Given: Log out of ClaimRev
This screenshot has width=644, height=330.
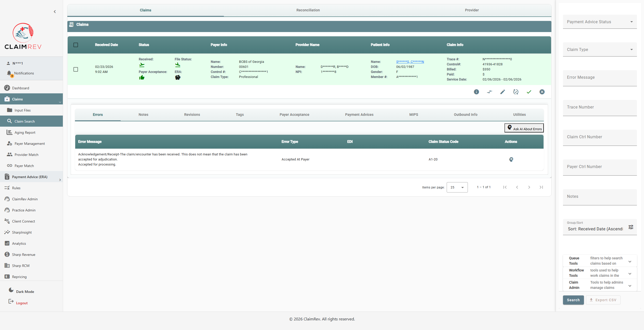Looking at the screenshot, I should pyautogui.click(x=18, y=303).
